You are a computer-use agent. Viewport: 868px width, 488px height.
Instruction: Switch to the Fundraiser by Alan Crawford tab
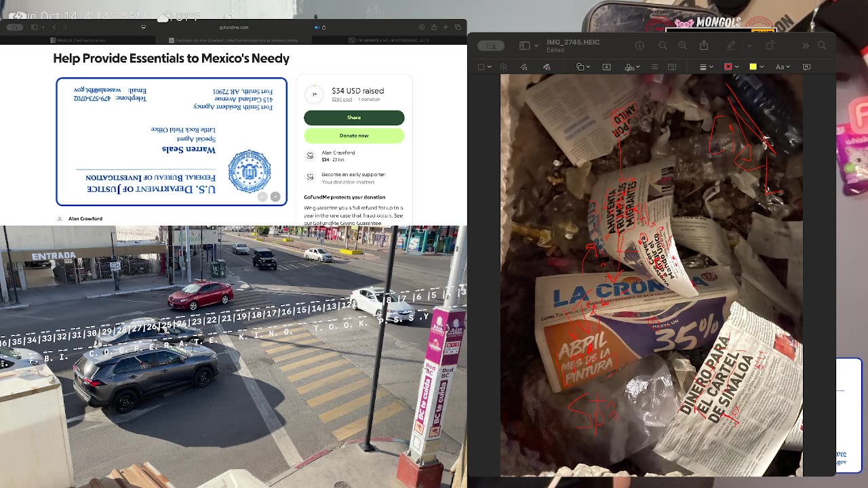coord(234,40)
